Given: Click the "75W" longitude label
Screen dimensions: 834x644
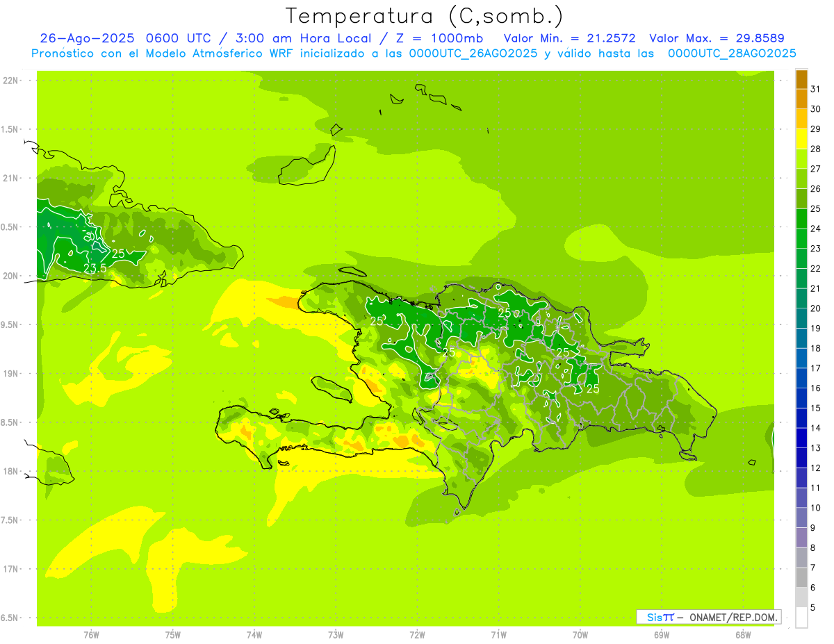Looking at the screenshot, I should pyautogui.click(x=173, y=635).
